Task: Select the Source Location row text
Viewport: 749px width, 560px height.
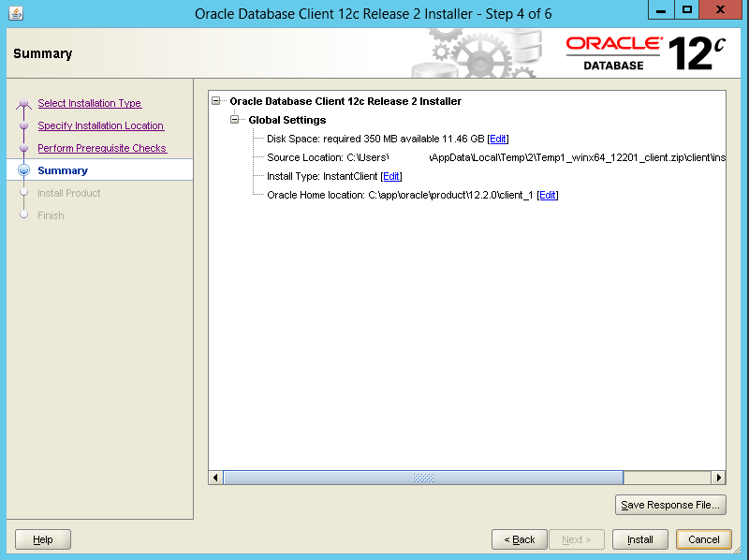Action: 496,157
